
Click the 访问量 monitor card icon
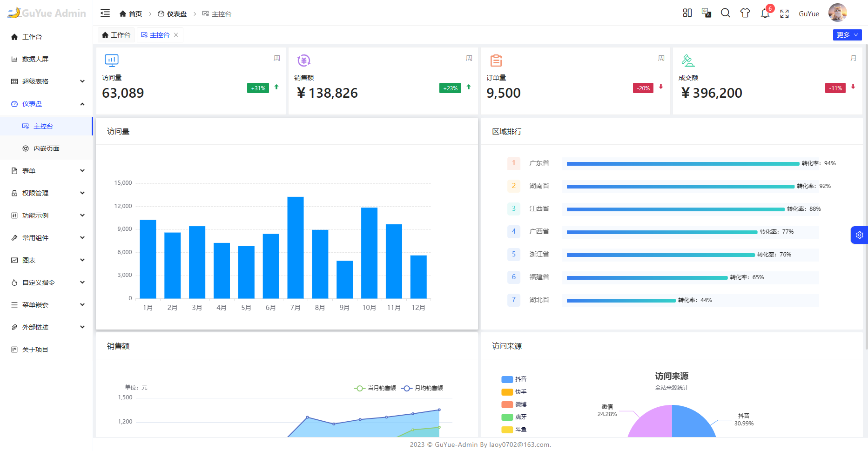112,61
